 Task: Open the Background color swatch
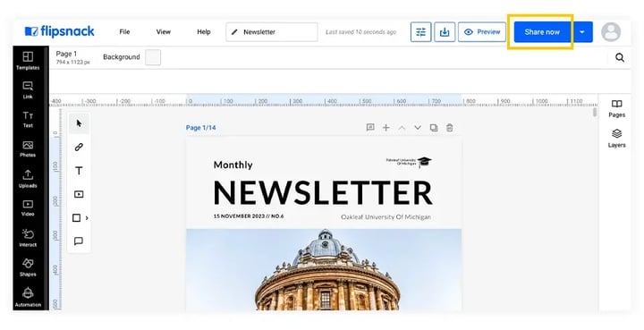pos(153,57)
